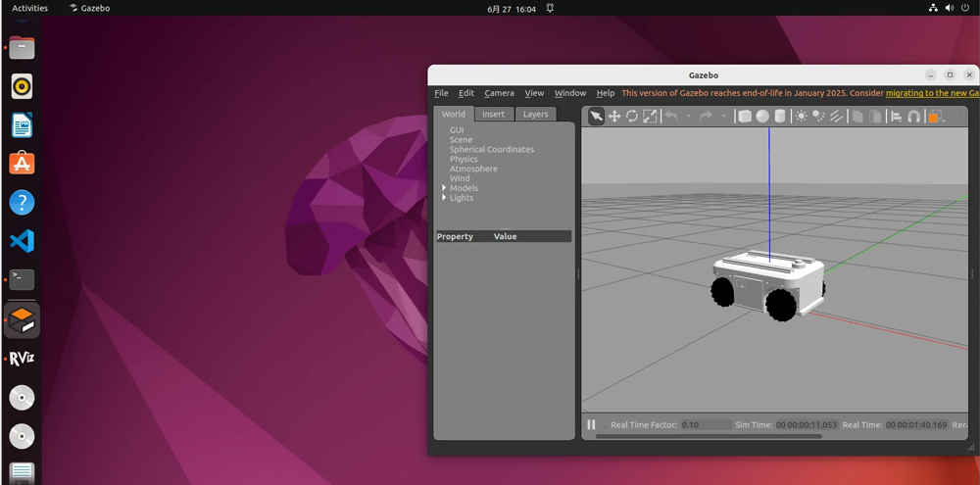Screen dimensions: 980x485
Task: Click the Real Time value field
Action: [917, 425]
